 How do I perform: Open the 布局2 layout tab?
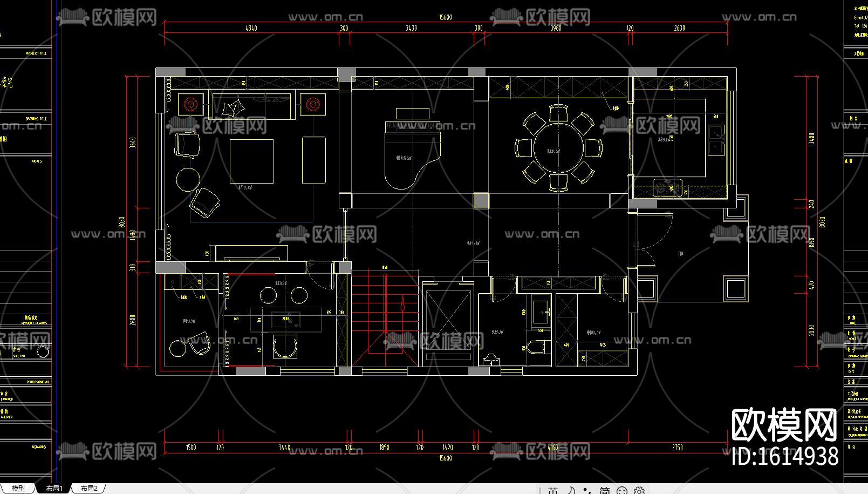pyautogui.click(x=89, y=488)
